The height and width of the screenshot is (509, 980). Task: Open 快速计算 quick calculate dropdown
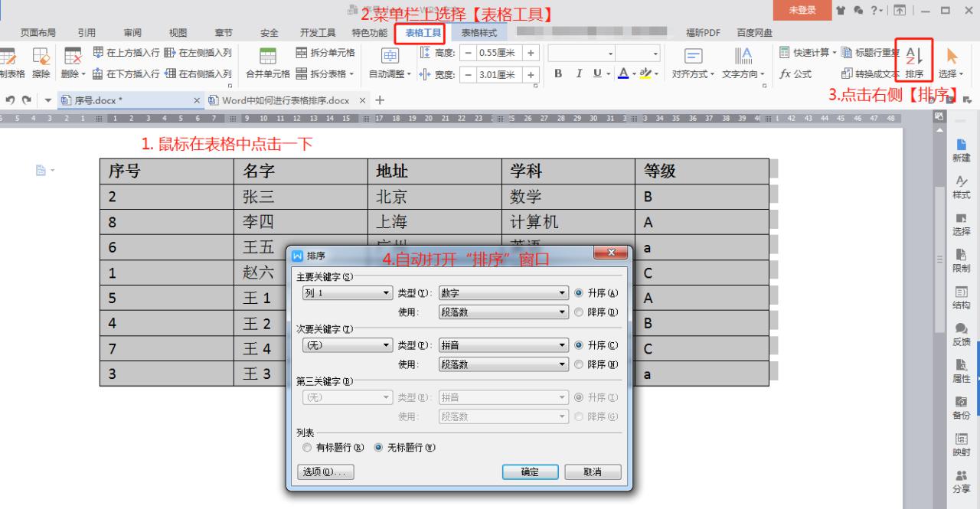[808, 53]
